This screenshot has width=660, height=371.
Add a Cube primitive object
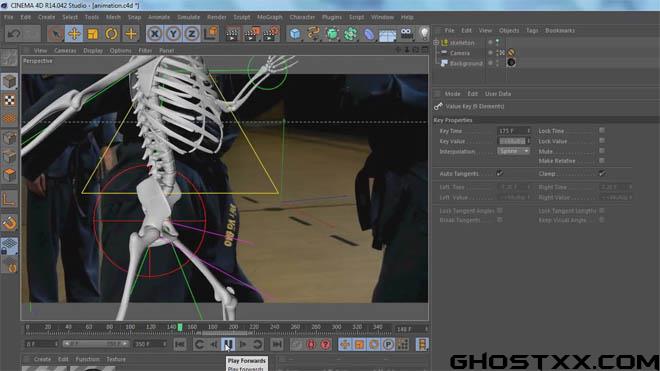295,34
